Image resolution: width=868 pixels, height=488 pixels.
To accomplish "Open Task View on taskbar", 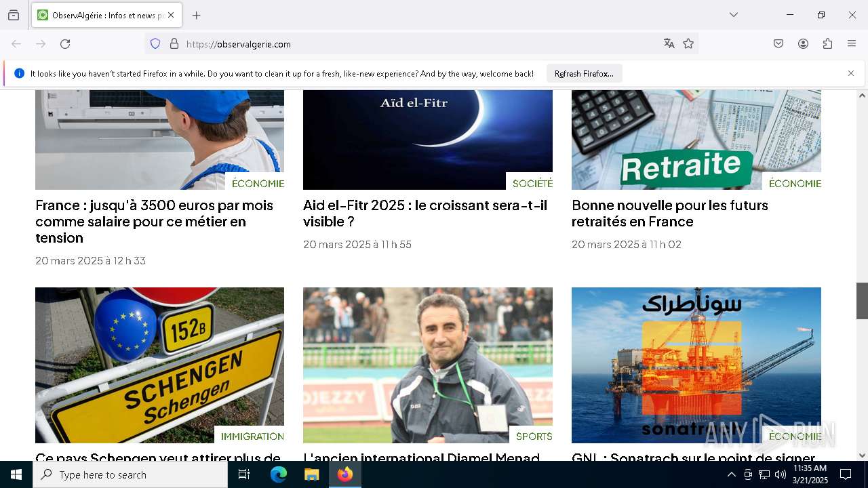I will pos(244,474).
